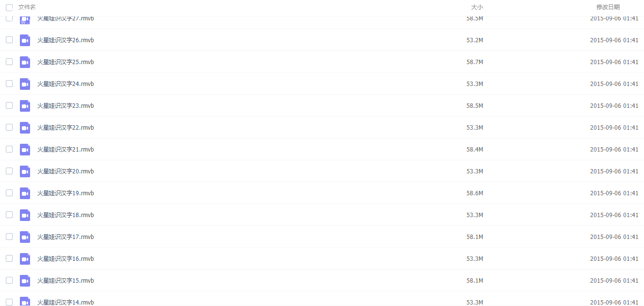Open the file link 火星娃识汉字19.rmvb
Screen dimensions: 644x306
click(x=65, y=193)
